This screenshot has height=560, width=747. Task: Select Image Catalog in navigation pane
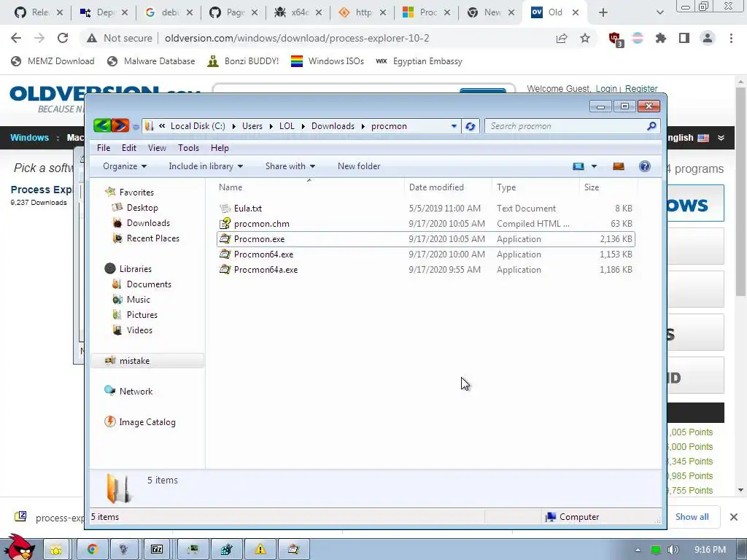pos(147,422)
